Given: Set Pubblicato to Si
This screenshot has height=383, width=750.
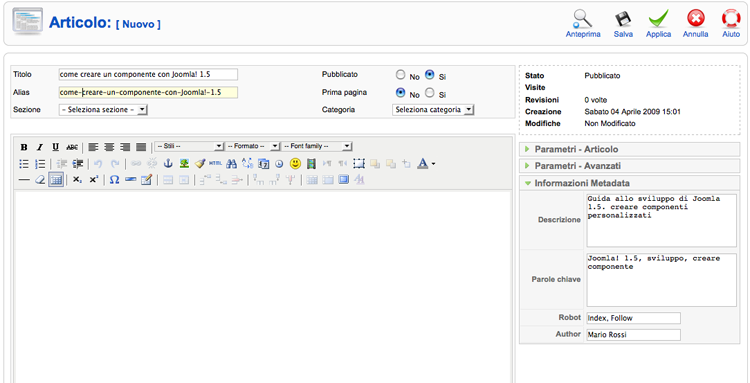Looking at the screenshot, I should click(x=430, y=75).
